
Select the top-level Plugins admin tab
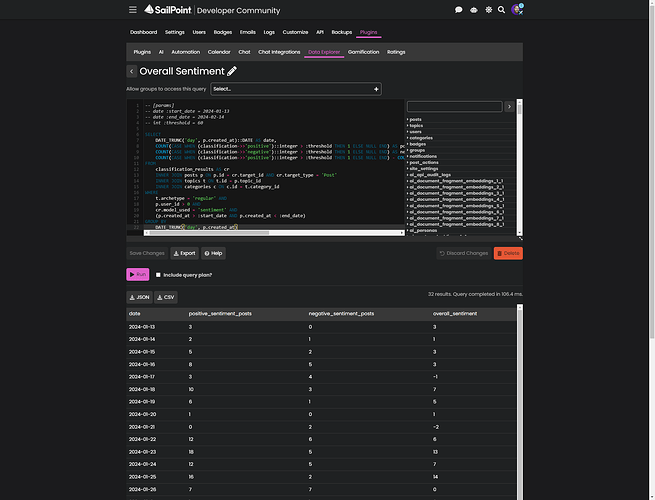[368, 32]
